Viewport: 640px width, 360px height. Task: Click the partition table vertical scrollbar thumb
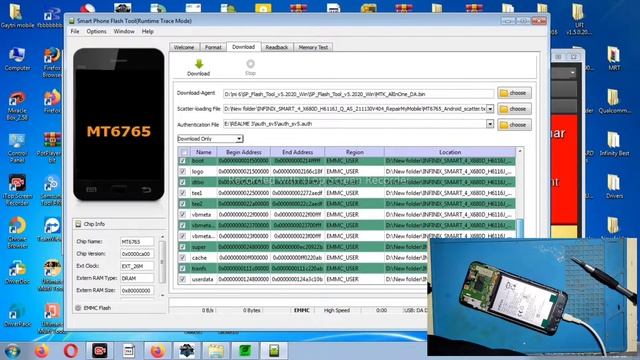point(520,229)
